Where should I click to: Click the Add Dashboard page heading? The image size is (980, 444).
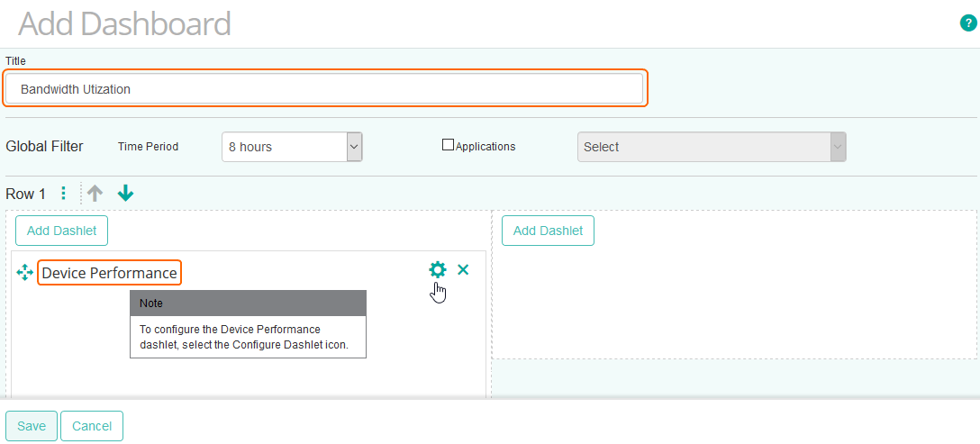124,23
